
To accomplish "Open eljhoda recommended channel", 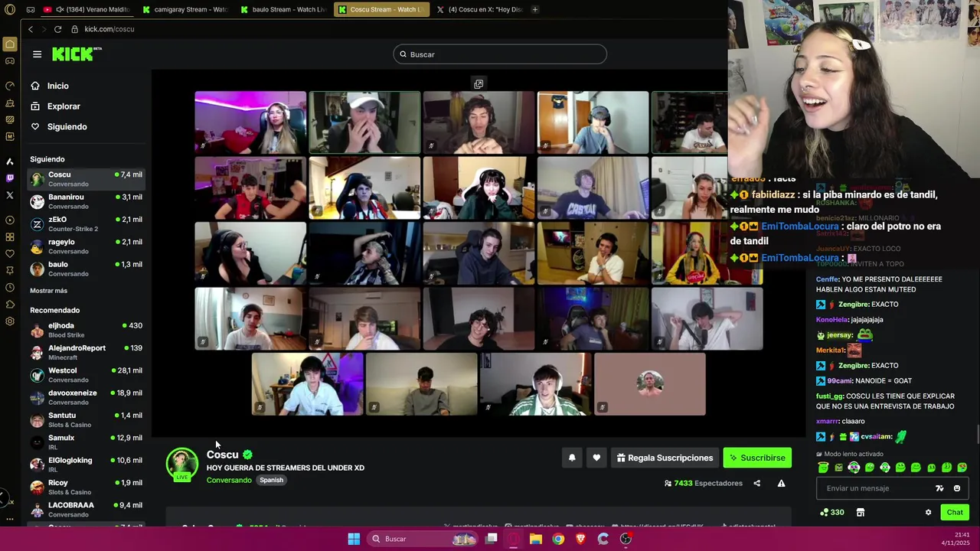I will click(86, 330).
